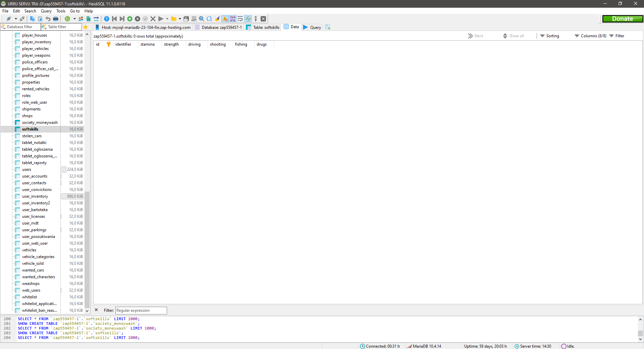
Task: Toggle the wrap long lines button
Action: [240, 19]
